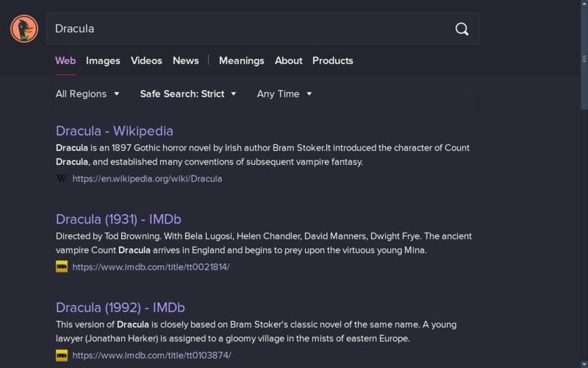Open the Dracula - Wikipedia result
The image size is (588, 368).
tap(115, 131)
